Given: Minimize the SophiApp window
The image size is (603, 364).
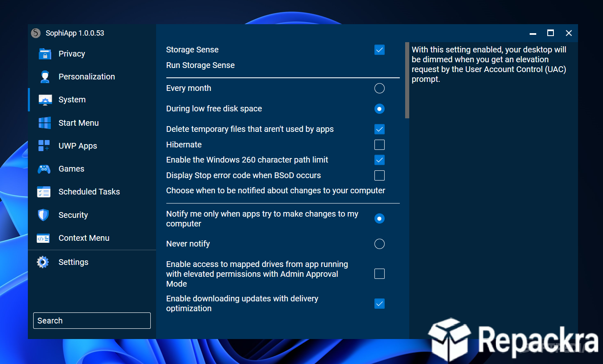Looking at the screenshot, I should 533,33.
